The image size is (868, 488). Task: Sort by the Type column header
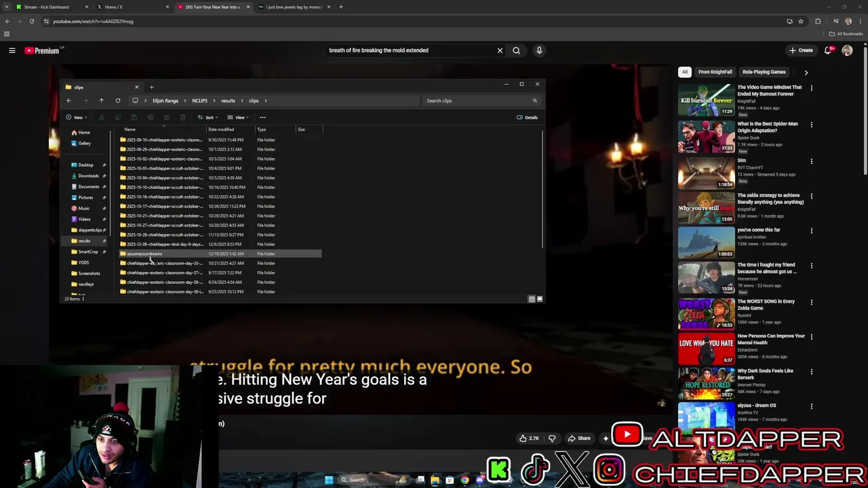[275, 129]
